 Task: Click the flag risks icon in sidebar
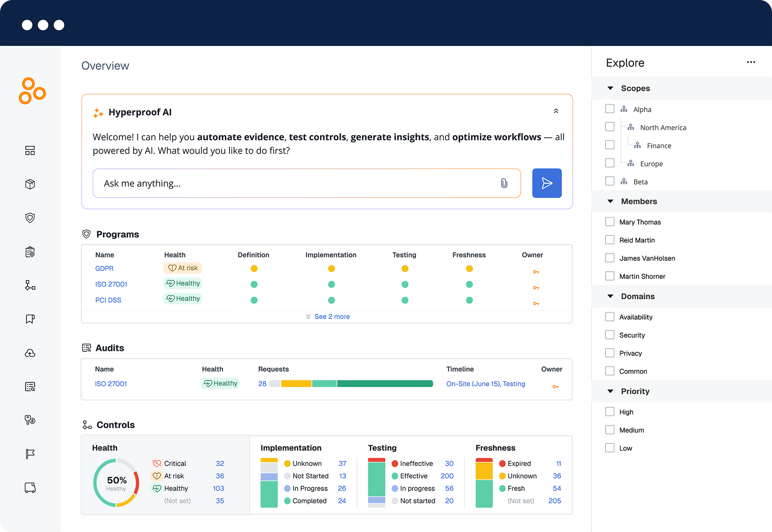click(x=30, y=453)
